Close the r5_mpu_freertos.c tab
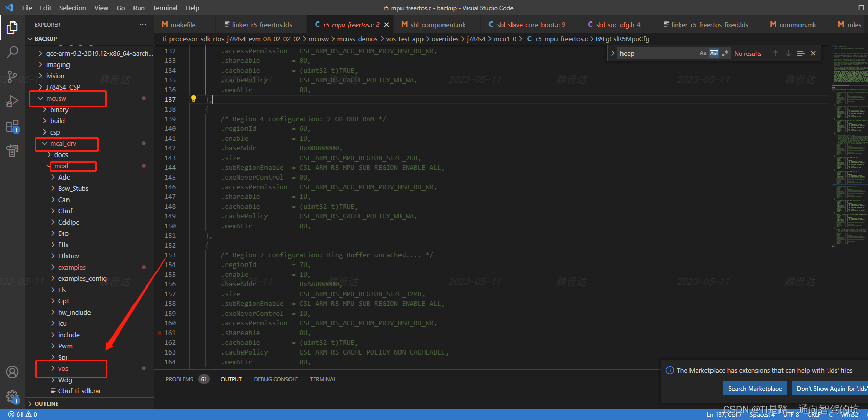868x420 pixels. tap(386, 25)
